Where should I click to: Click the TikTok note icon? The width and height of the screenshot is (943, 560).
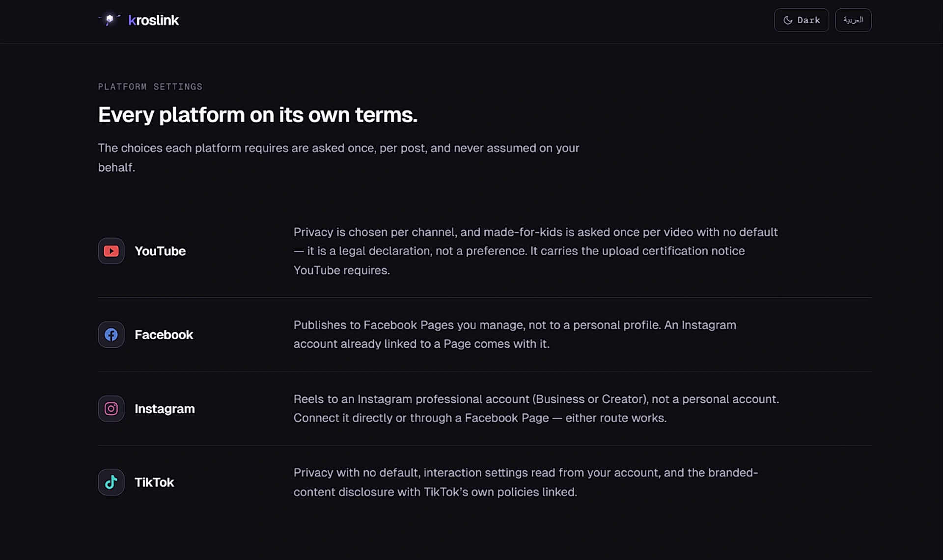(x=111, y=482)
